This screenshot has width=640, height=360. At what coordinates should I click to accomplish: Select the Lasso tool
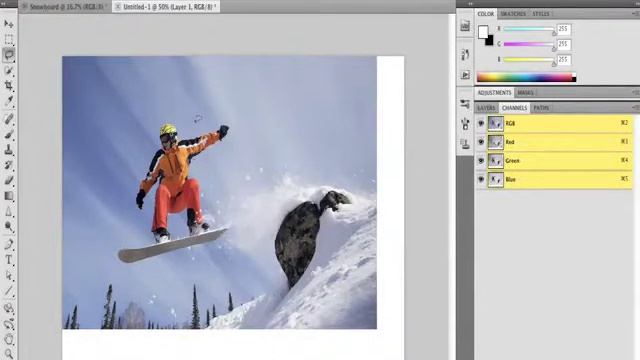(x=9, y=55)
